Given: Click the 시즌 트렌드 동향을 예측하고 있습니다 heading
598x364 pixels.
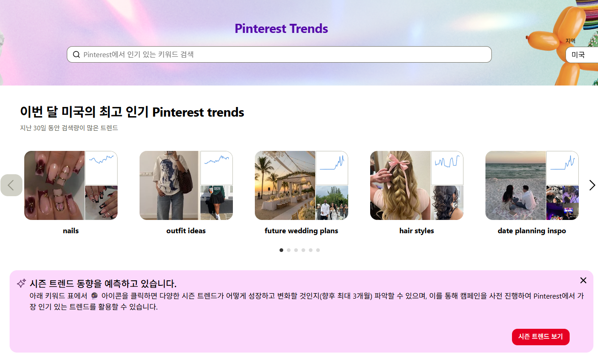Looking at the screenshot, I should tap(103, 284).
